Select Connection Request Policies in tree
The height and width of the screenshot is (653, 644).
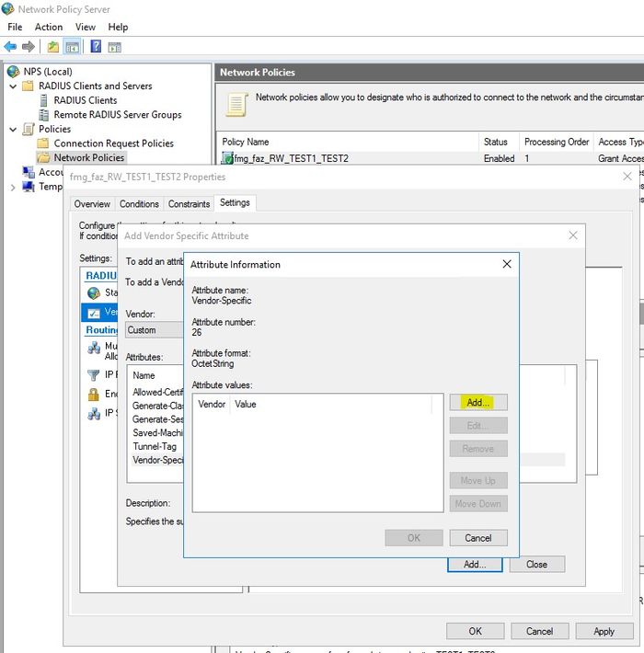pos(113,143)
